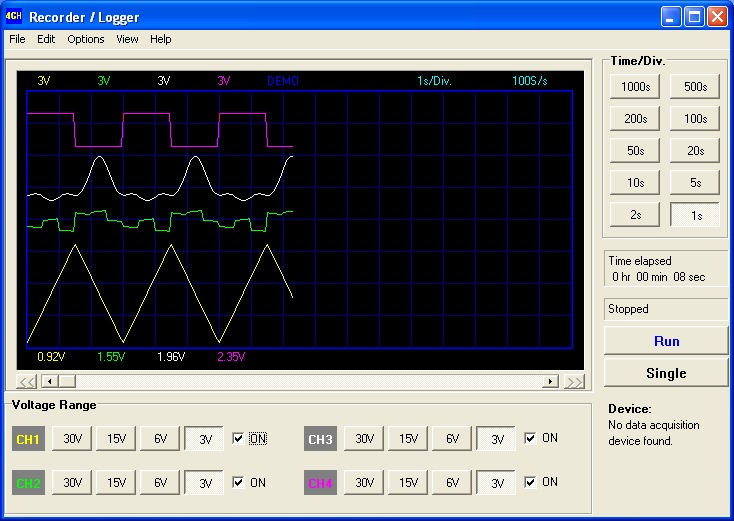Click the white 1.96V reading
The height and width of the screenshot is (521, 734).
pyautogui.click(x=171, y=357)
